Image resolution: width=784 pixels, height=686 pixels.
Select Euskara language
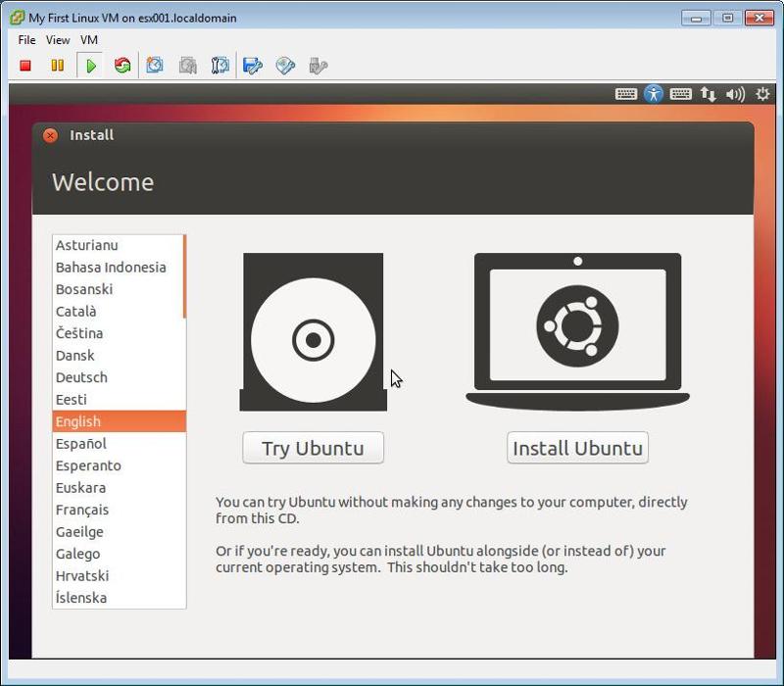pos(119,487)
